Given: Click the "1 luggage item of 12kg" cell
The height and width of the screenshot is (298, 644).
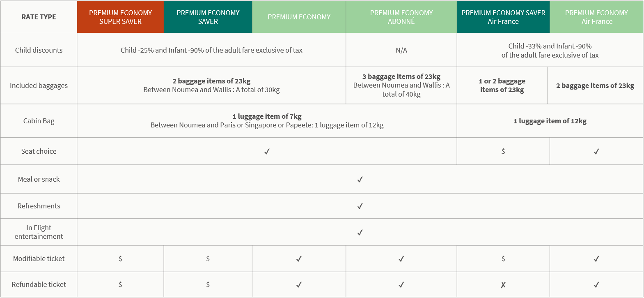Looking at the screenshot, I should (x=550, y=121).
